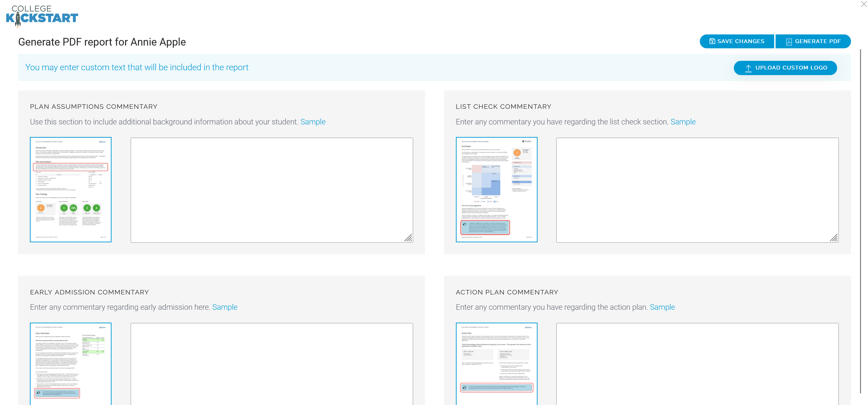Click the Upload Custom Logo button
This screenshot has height=405, width=868.
pos(785,68)
